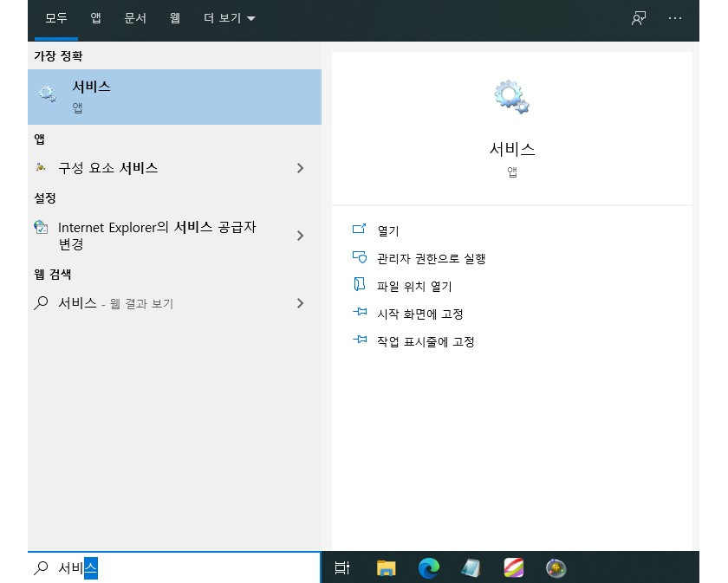The width and height of the screenshot is (728, 583).
Task: Switch to the 모두 tab
Action: [x=56, y=18]
